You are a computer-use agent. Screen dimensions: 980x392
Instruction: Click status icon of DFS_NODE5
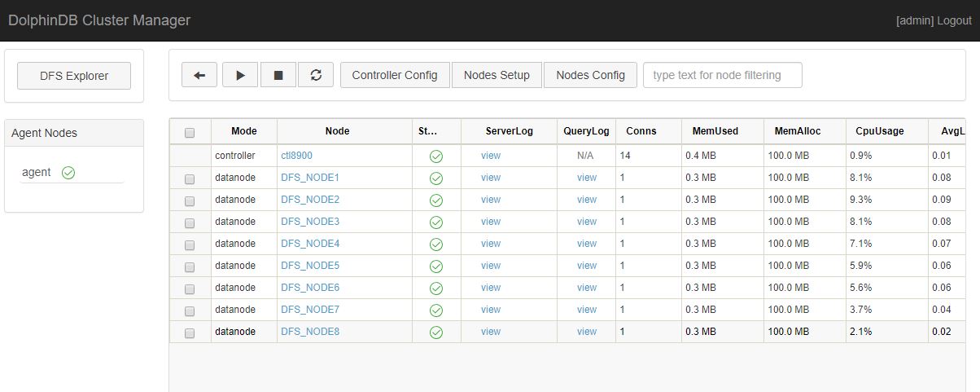(x=436, y=266)
